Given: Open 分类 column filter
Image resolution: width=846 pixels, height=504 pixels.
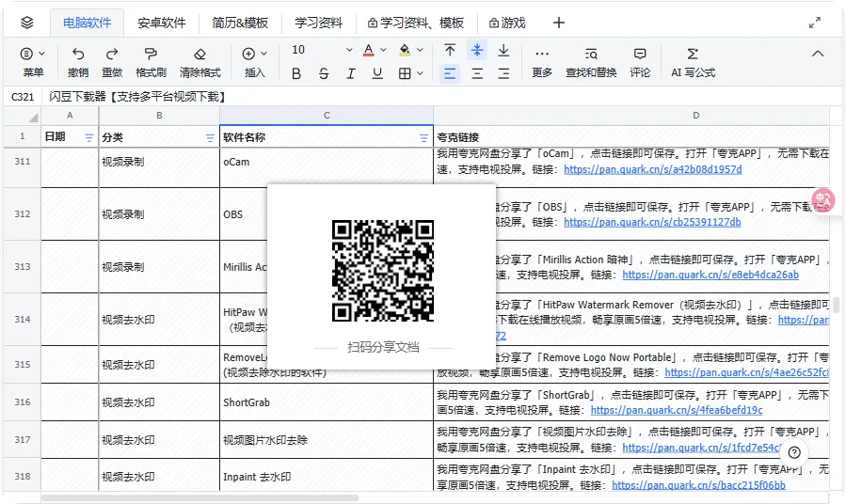Looking at the screenshot, I should coord(210,138).
